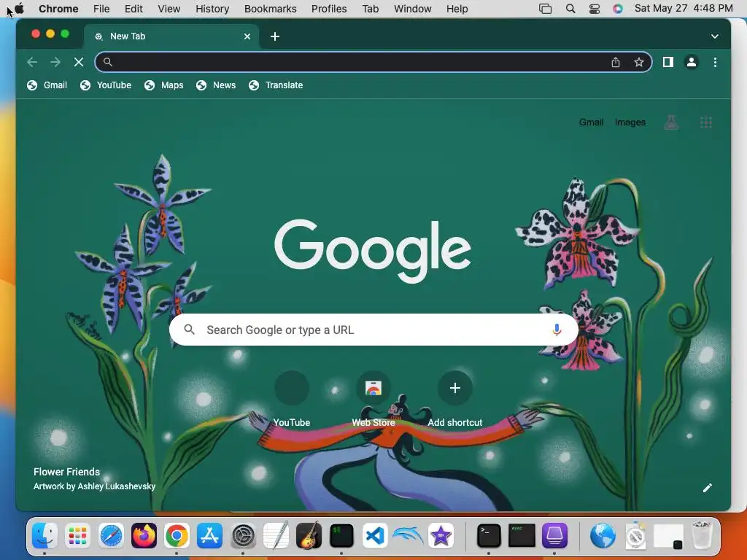Open the Bookmarks menu
The width and height of the screenshot is (747, 560).
point(270,9)
